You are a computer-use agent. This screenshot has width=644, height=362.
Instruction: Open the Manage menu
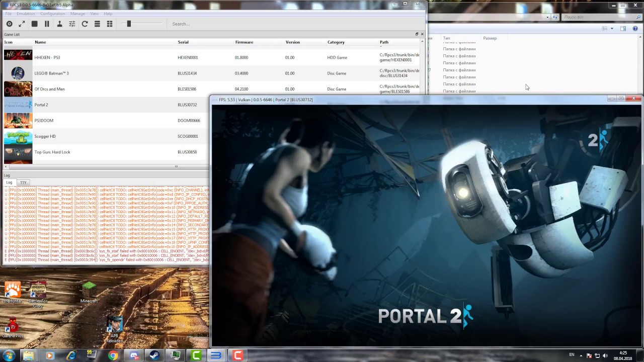pyautogui.click(x=77, y=14)
